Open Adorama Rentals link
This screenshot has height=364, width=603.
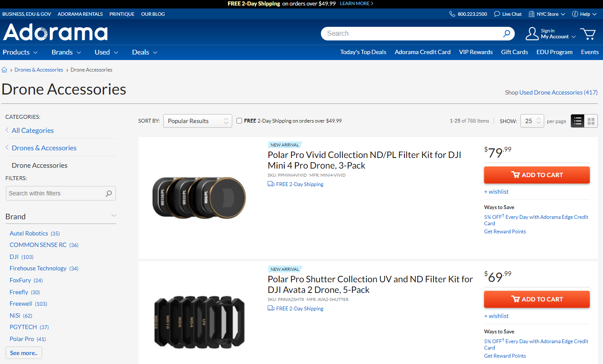(x=80, y=14)
